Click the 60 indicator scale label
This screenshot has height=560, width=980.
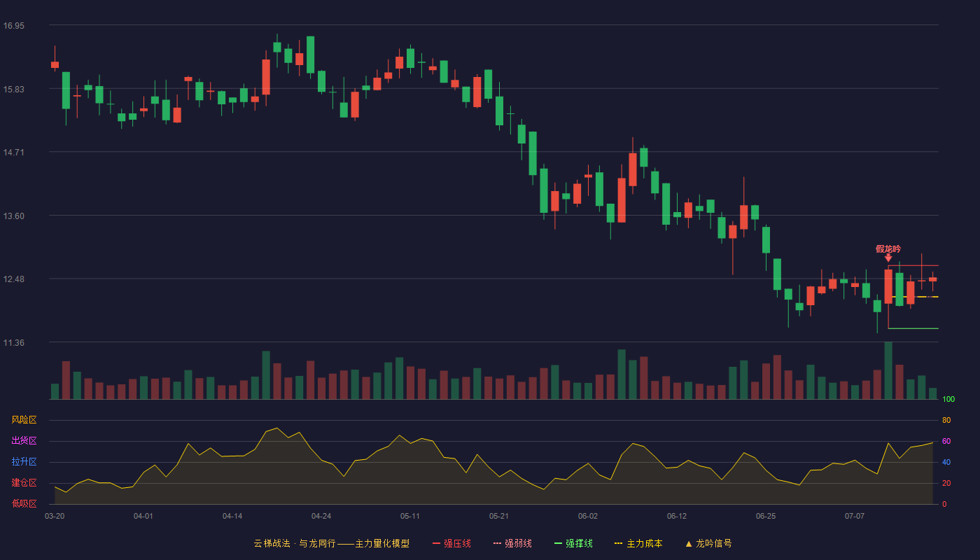pyautogui.click(x=946, y=441)
